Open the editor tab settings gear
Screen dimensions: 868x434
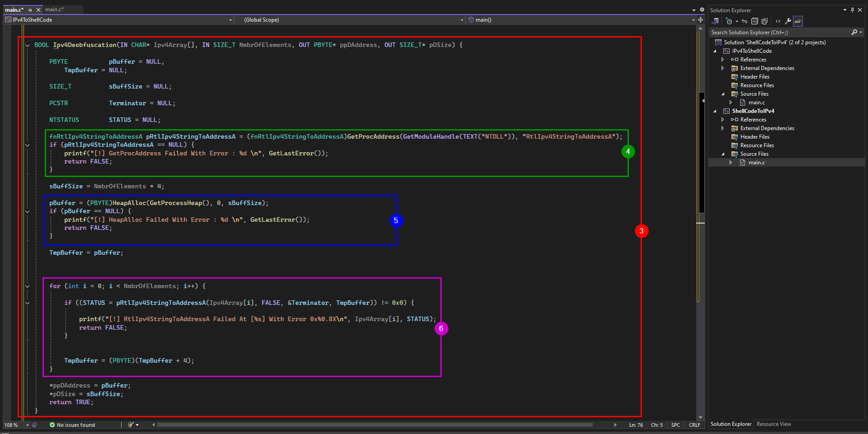[702, 9]
